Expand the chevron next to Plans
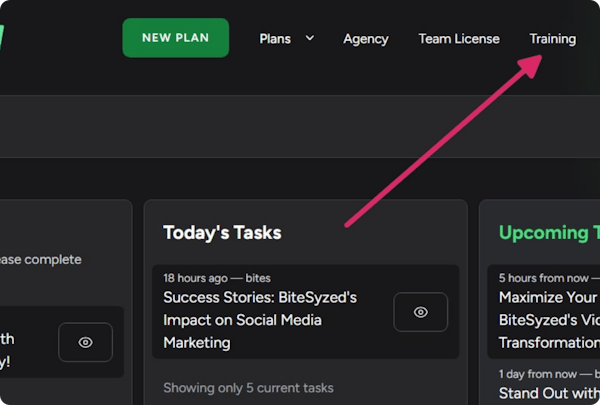Image resolution: width=600 pixels, height=405 pixels. click(x=310, y=38)
